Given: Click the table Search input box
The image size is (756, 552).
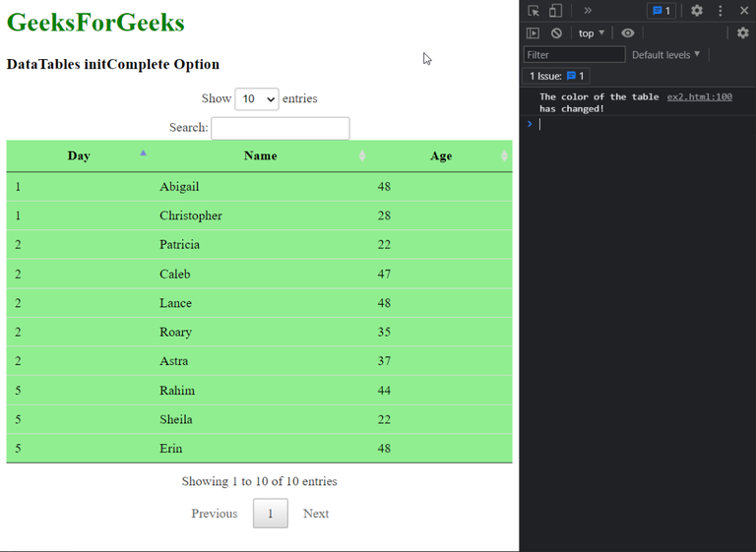Looking at the screenshot, I should 281,128.
